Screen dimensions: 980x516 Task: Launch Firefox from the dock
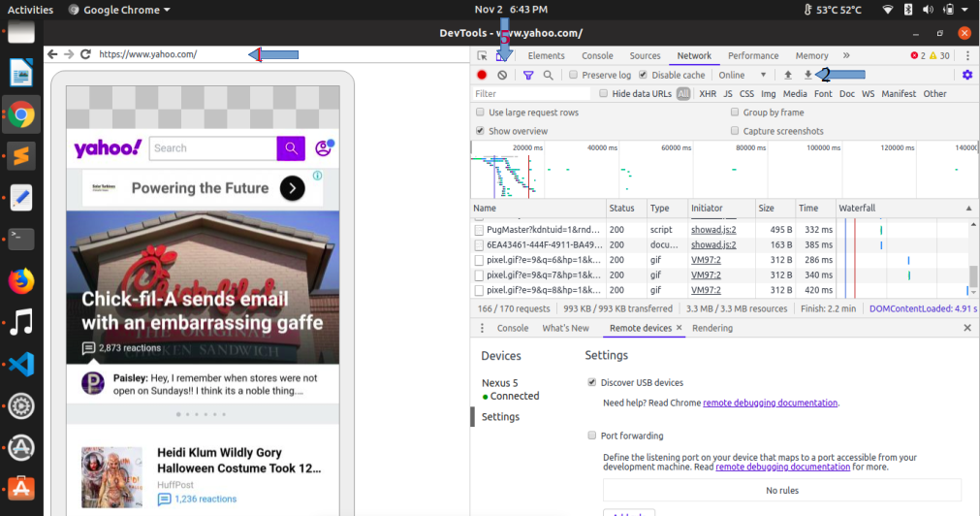(x=21, y=281)
